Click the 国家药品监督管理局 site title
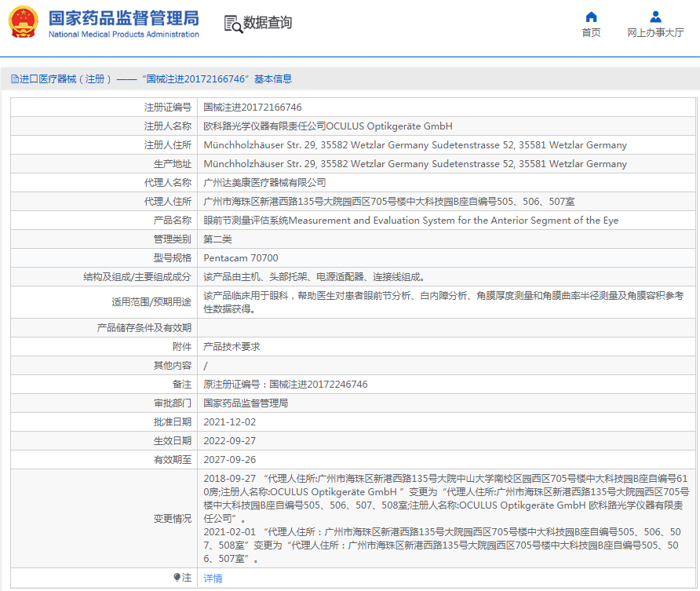700x591 pixels. tap(123, 17)
